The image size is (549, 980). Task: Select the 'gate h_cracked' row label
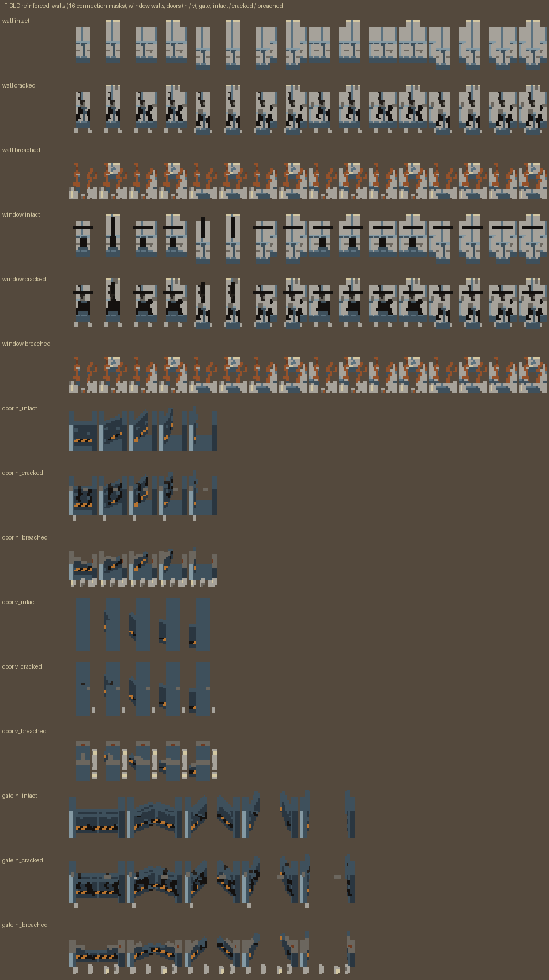tap(22, 860)
